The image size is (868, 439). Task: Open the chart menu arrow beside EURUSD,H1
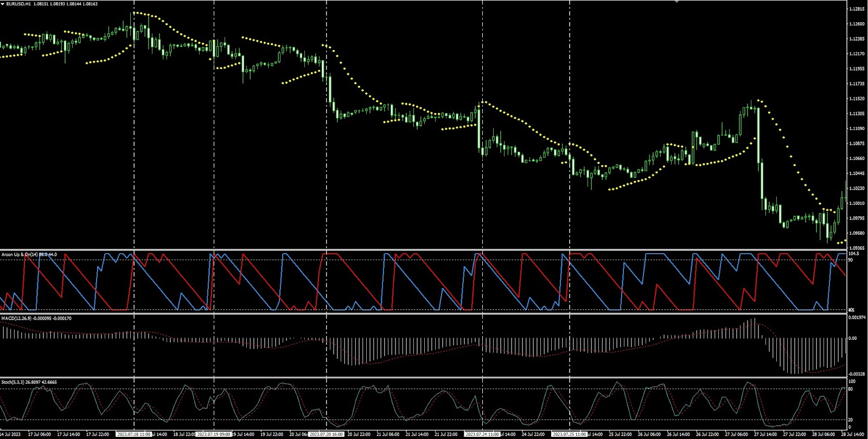(2, 4)
